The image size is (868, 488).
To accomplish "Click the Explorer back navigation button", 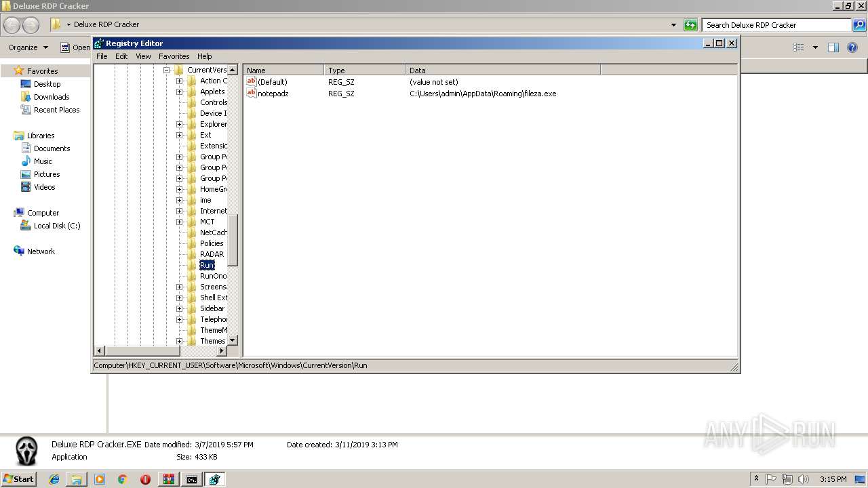I will [12, 25].
